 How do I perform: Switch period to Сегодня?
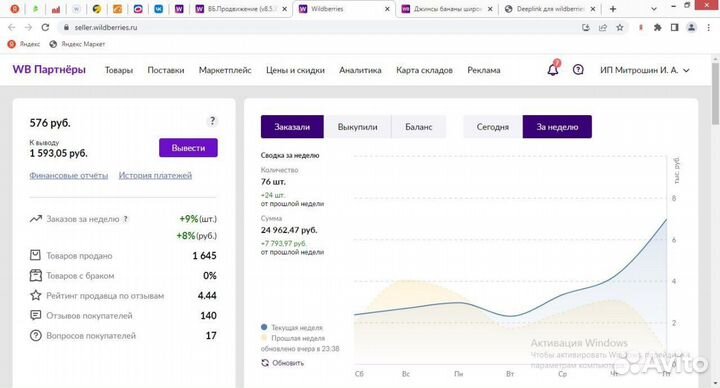(493, 127)
